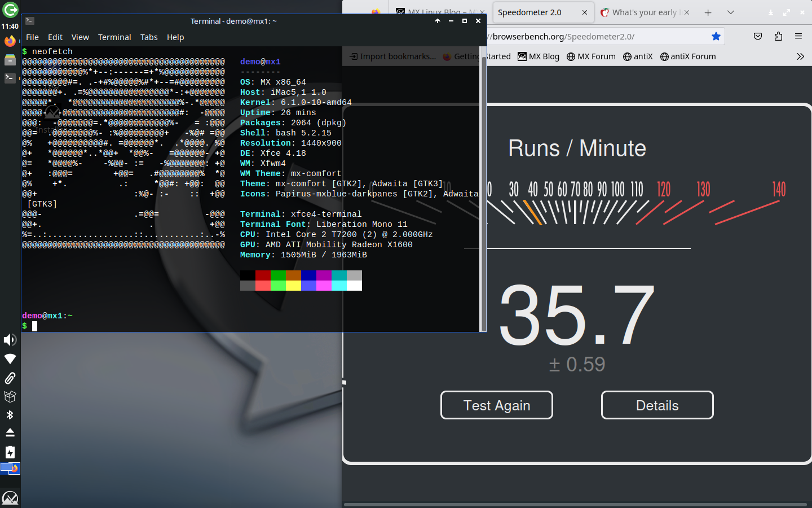Image resolution: width=812 pixels, height=508 pixels.
Task: Click the Bluetooth tray icon
Action: coord(10,415)
